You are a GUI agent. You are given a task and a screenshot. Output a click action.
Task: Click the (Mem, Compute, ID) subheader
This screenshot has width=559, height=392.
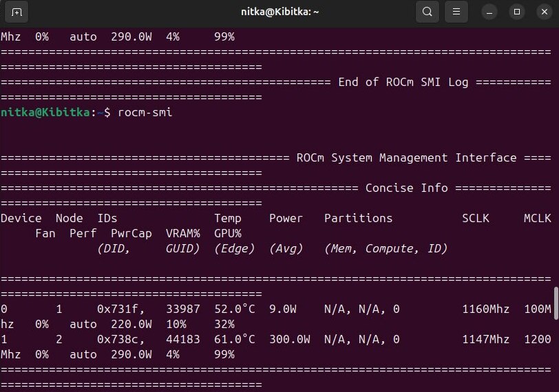386,248
